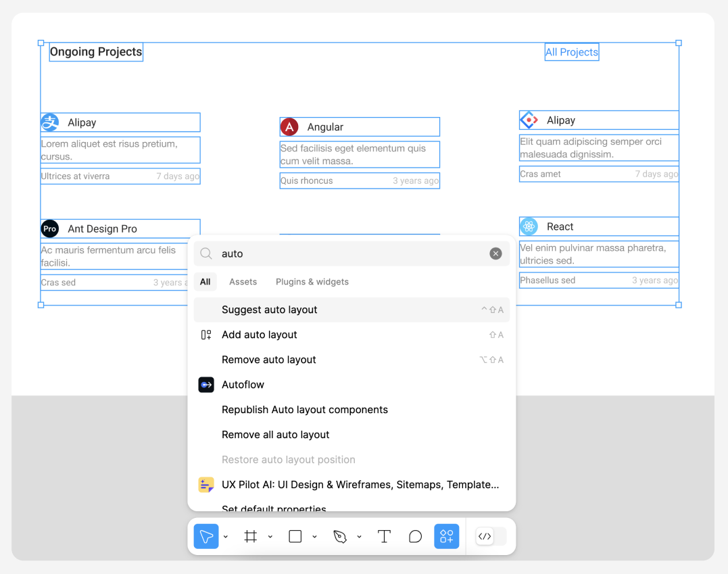Click the UX Pilot AI icon
Viewport: 728px width, 574px height.
point(206,485)
